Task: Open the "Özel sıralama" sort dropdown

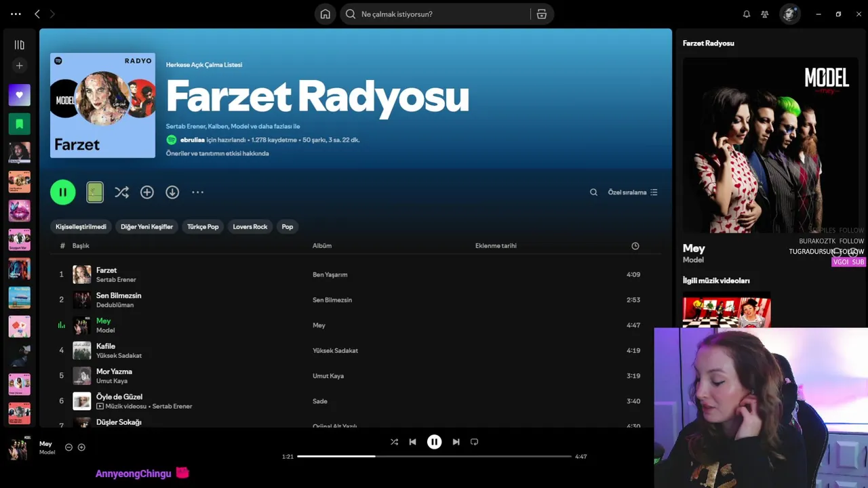Action: [633, 192]
